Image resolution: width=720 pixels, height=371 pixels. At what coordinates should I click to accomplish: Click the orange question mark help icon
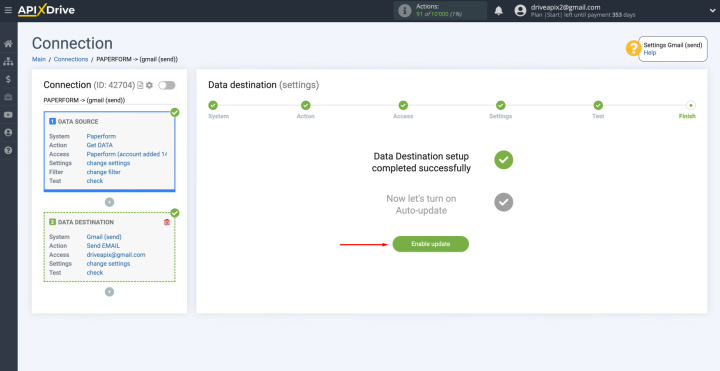click(633, 48)
